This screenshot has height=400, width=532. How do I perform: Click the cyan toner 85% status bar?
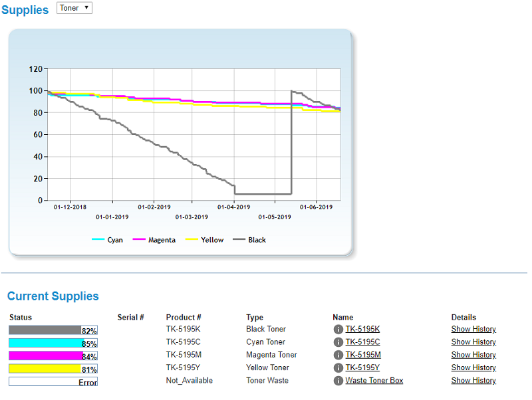(x=53, y=343)
